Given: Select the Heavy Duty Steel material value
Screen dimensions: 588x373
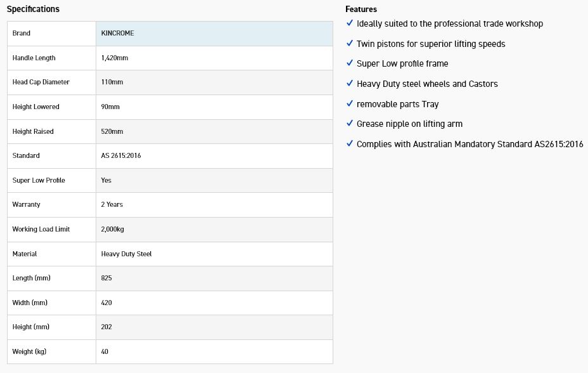Looking at the screenshot, I should [127, 254].
